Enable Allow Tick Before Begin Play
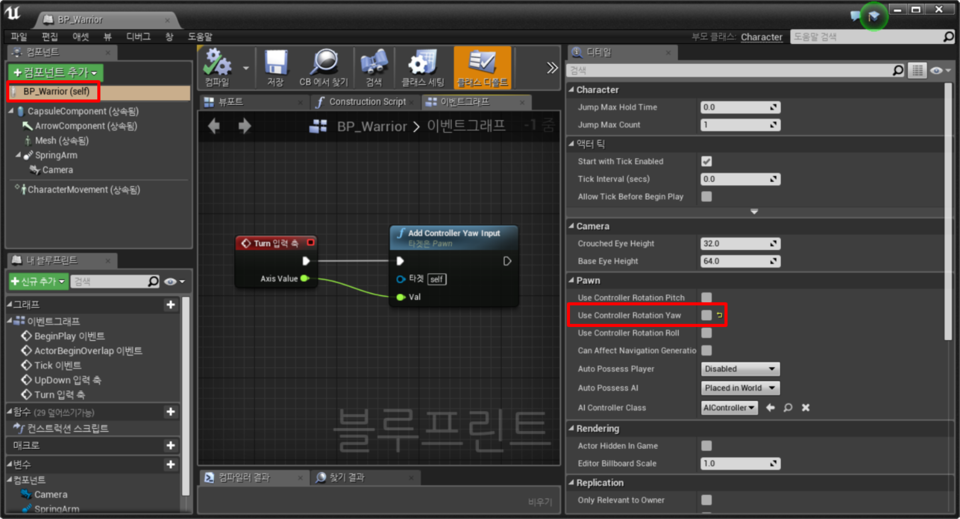The width and height of the screenshot is (960, 519). (x=707, y=196)
